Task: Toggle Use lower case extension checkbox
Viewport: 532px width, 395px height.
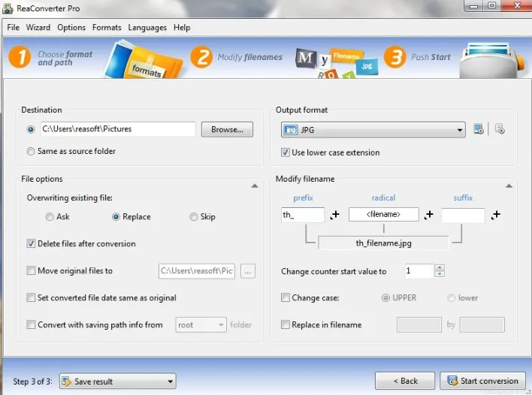Action: [286, 152]
